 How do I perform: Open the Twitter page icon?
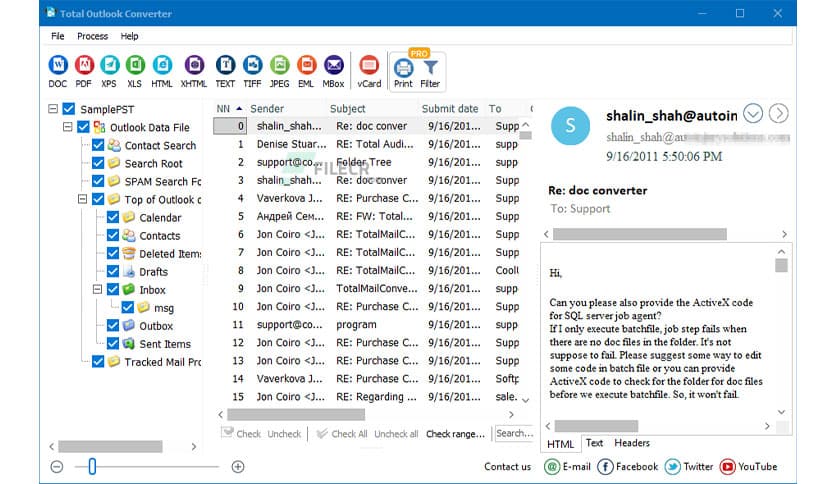click(672, 467)
